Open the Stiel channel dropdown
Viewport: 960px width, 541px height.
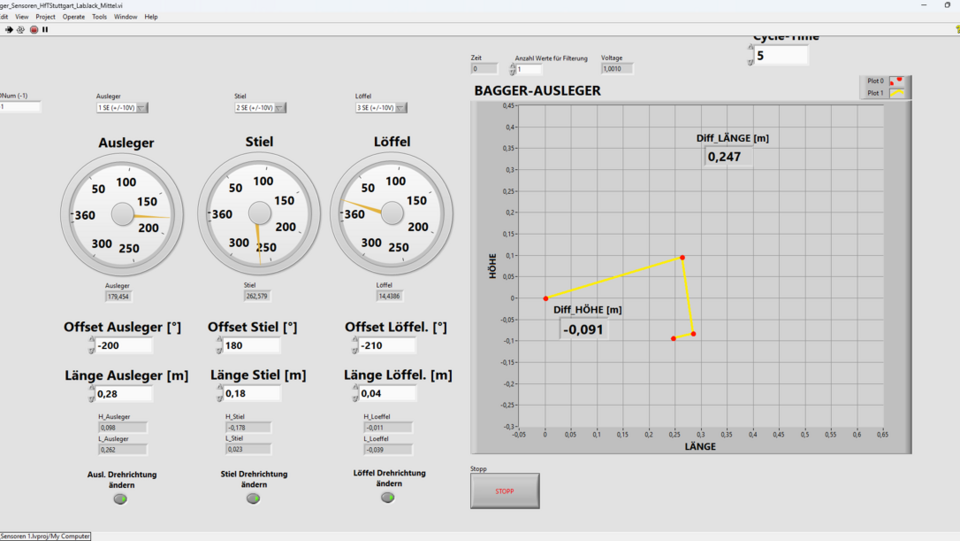[260, 108]
